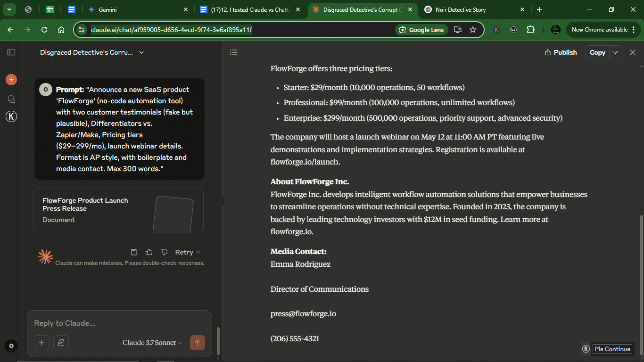This screenshot has width=644, height=362.
Task: Click the Reply to Claude input field
Action: point(119,323)
